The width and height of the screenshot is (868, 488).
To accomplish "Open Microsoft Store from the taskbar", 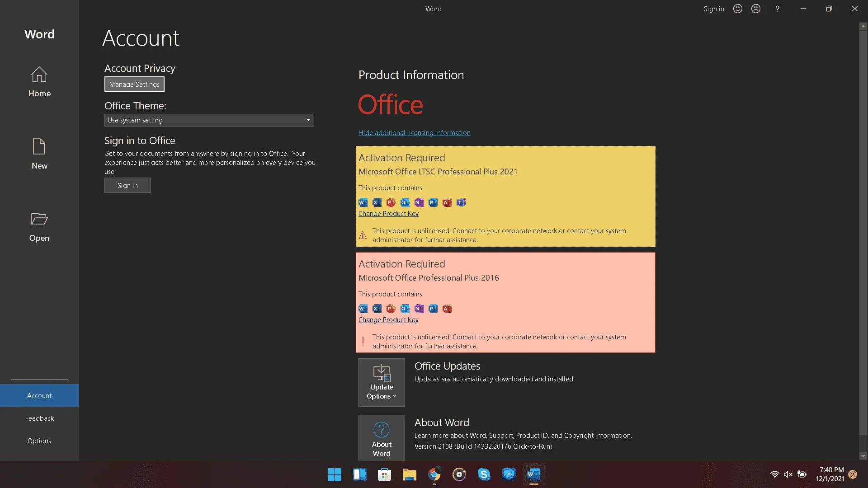I will coord(384,474).
